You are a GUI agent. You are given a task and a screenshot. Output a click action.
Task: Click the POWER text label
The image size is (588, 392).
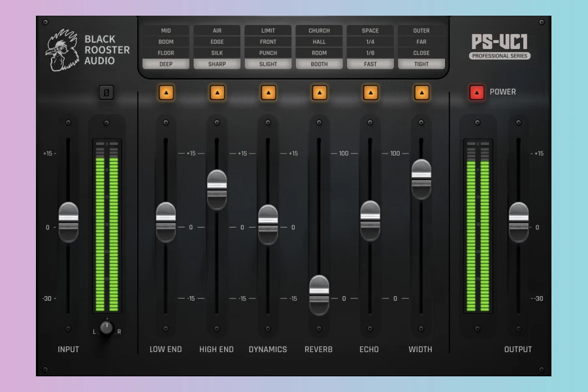coord(503,92)
